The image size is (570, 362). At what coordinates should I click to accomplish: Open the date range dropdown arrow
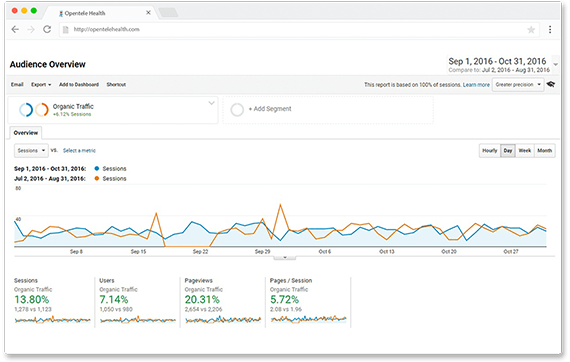click(x=555, y=64)
